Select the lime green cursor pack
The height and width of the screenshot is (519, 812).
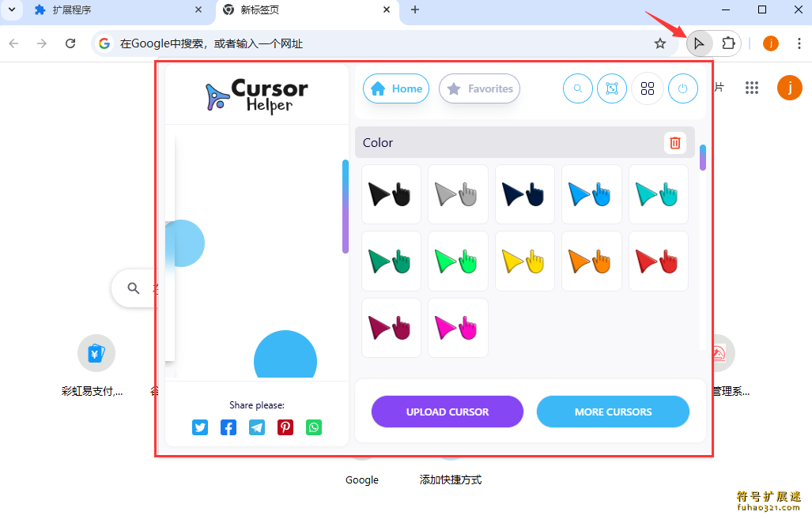pyautogui.click(x=458, y=261)
